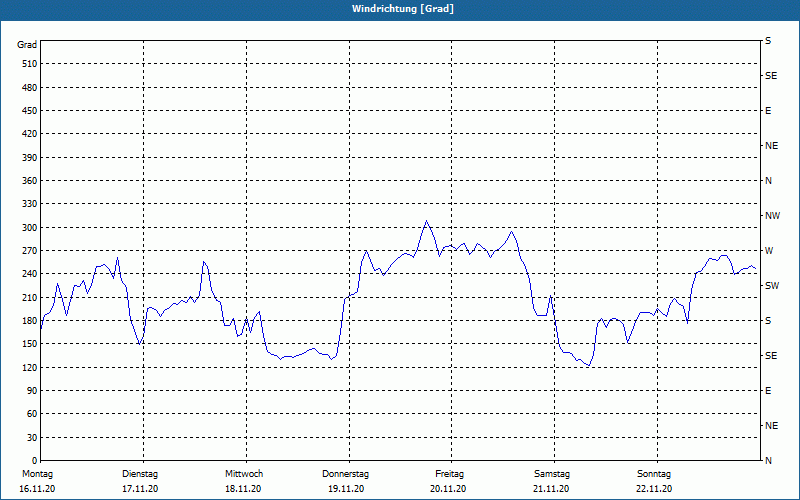This screenshot has height=500, width=800.
Task: Click the date 21.11.20
Action: pos(551,489)
